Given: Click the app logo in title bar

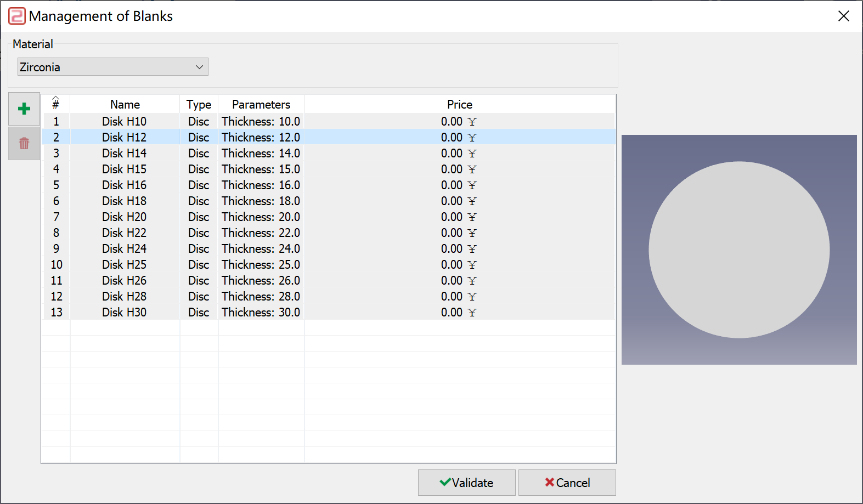Looking at the screenshot, I should [x=17, y=16].
